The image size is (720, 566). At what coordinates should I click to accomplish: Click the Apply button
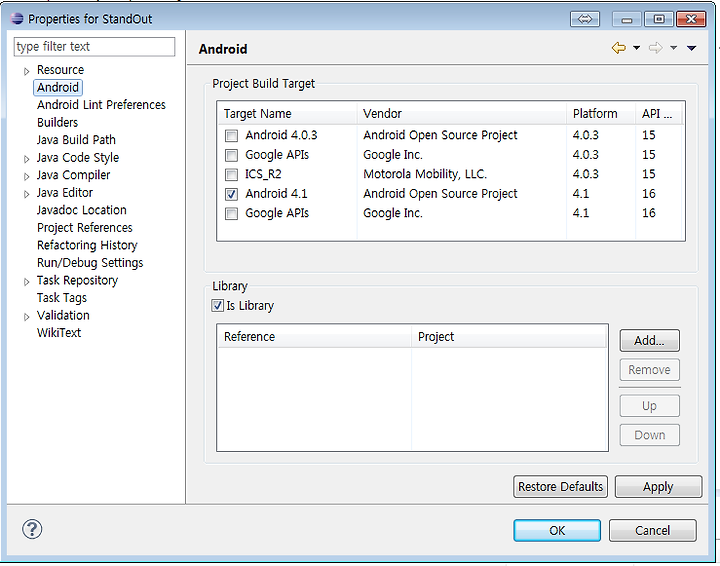[x=658, y=487]
